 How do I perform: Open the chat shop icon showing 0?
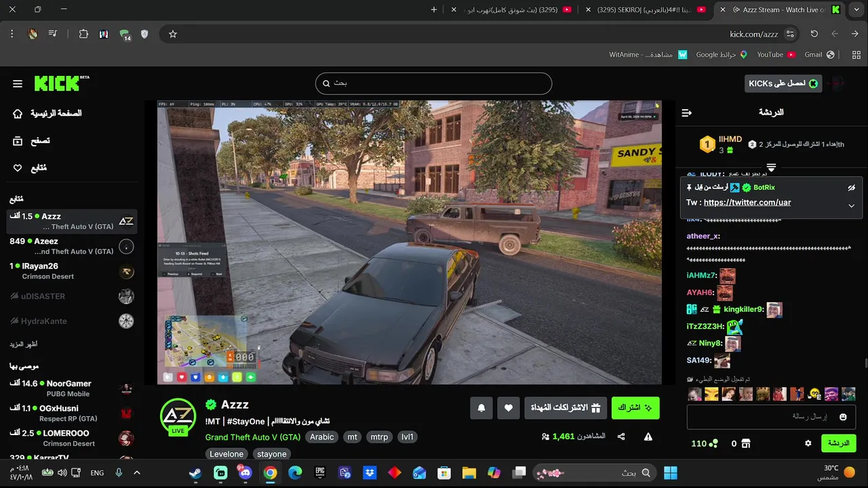point(741,443)
